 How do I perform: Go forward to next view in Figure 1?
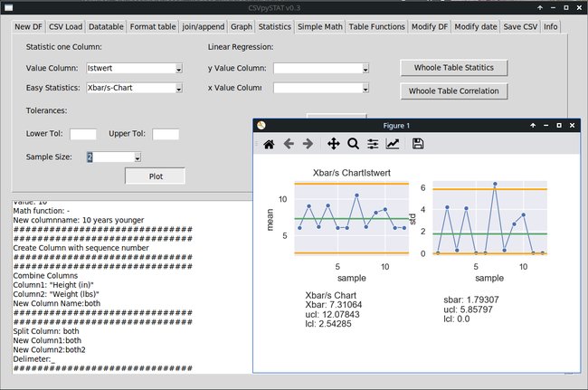[308, 144]
